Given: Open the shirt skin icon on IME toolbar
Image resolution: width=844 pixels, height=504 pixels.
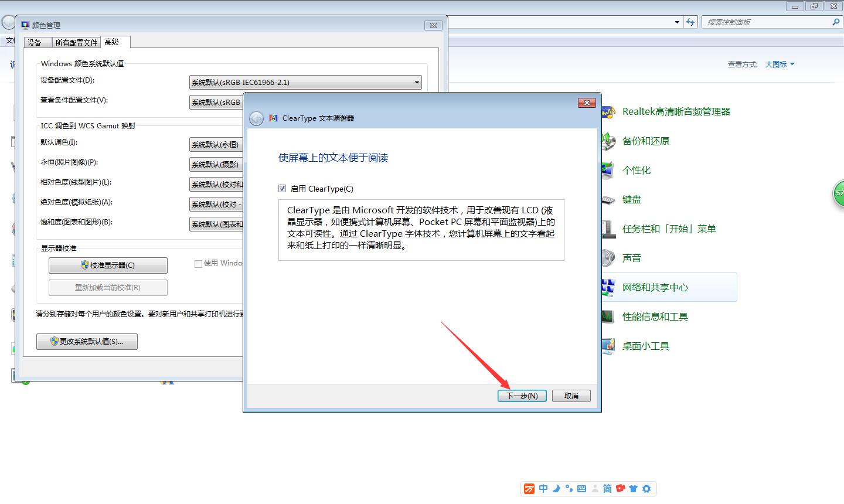Looking at the screenshot, I should (x=633, y=489).
